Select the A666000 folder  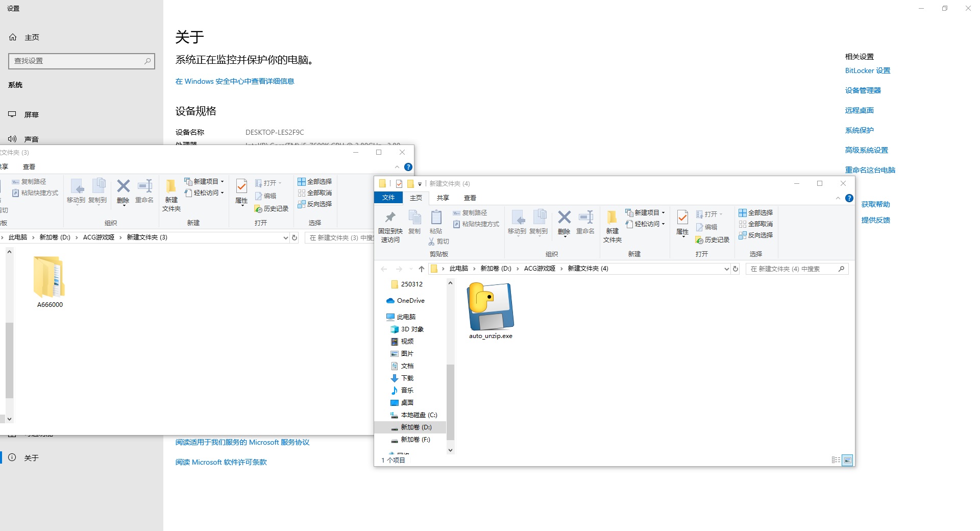pyautogui.click(x=50, y=278)
